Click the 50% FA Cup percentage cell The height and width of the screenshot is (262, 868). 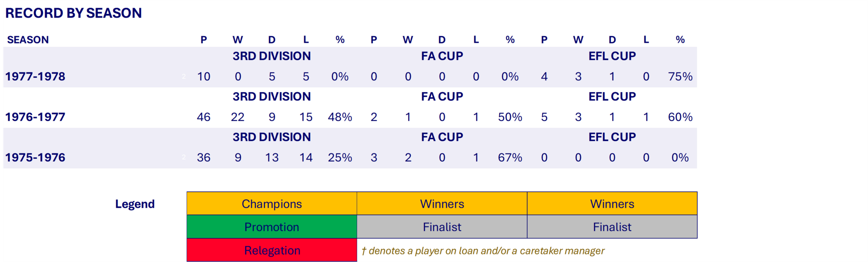point(510,117)
